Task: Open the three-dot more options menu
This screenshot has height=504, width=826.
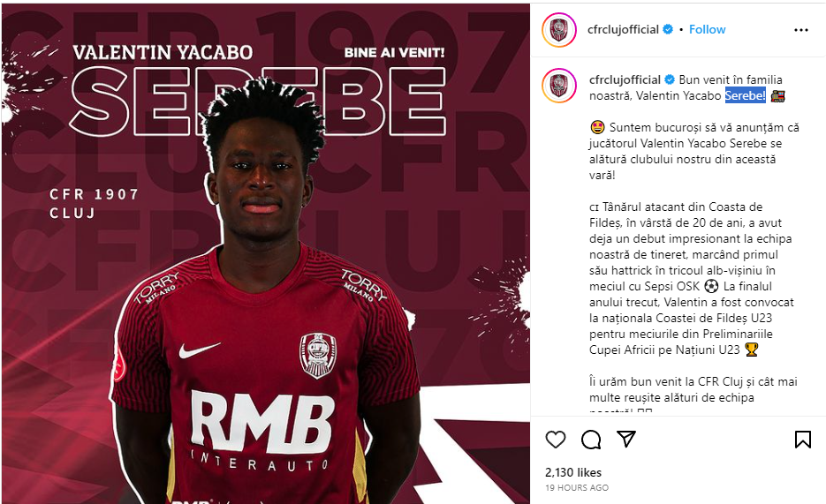Action: 800,30
